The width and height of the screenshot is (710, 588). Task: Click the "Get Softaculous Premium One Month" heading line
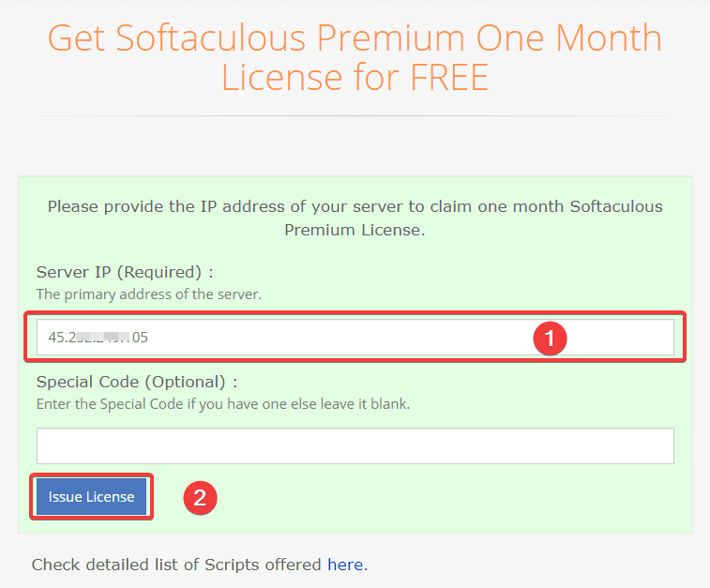[x=355, y=38]
